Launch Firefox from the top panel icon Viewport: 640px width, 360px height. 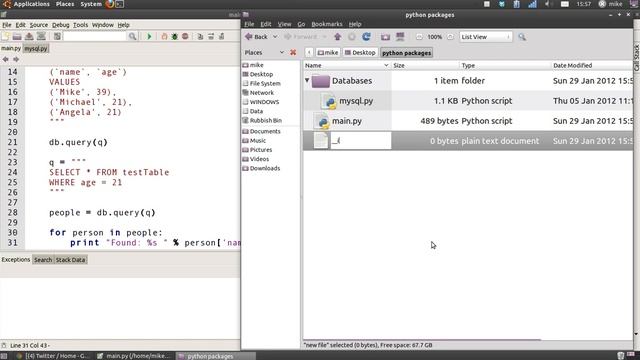109,4
